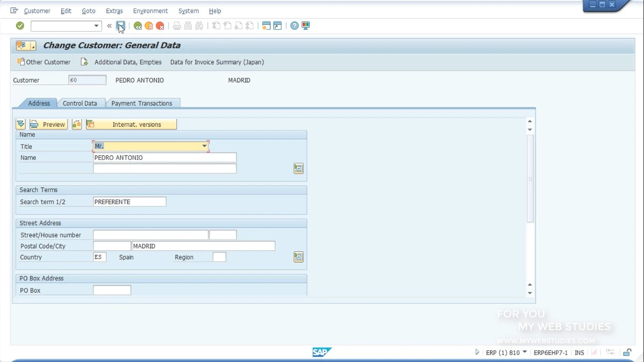Screen dimensions: 644x362
Task: Click the Print icon in toolbar
Action: click(x=177, y=26)
